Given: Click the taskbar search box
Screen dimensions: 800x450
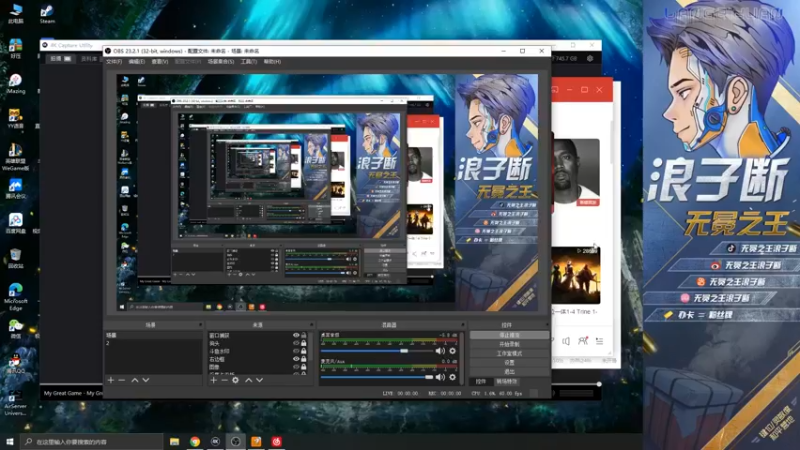Looking at the screenshot, I should (x=92, y=441).
